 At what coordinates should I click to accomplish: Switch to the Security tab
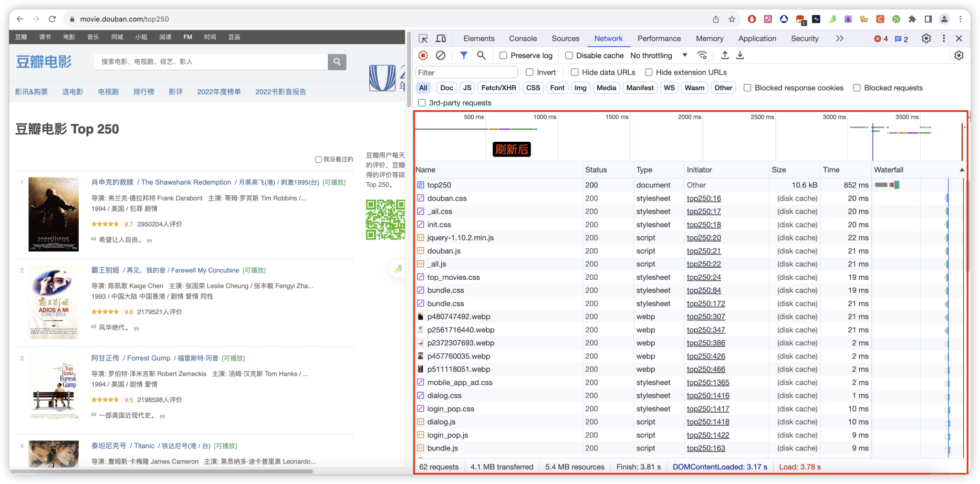(805, 38)
